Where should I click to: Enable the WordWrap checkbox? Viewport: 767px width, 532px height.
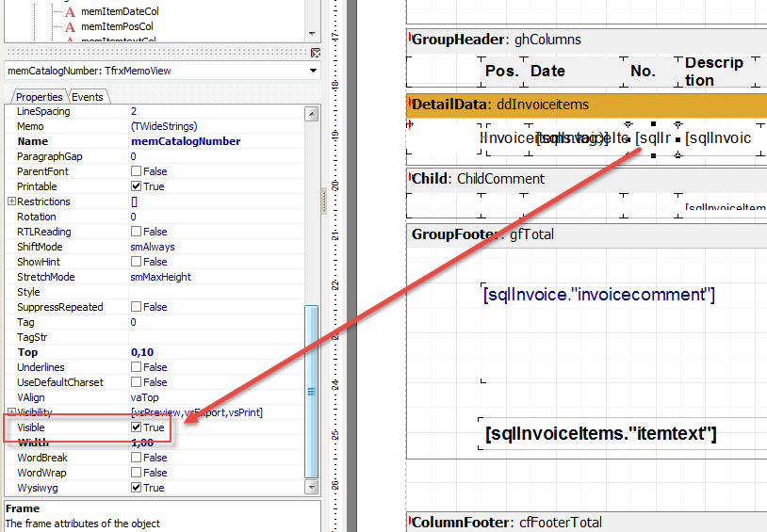click(x=137, y=473)
